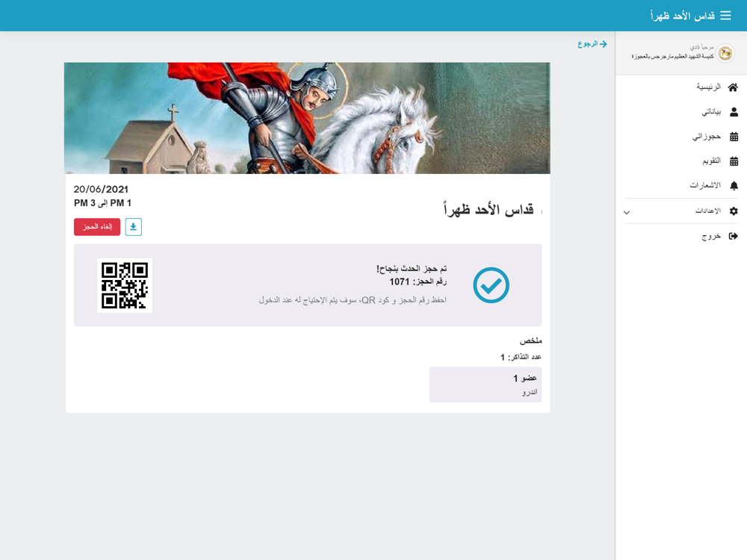
Task: Click the ملخص summary heading
Action: click(x=530, y=340)
